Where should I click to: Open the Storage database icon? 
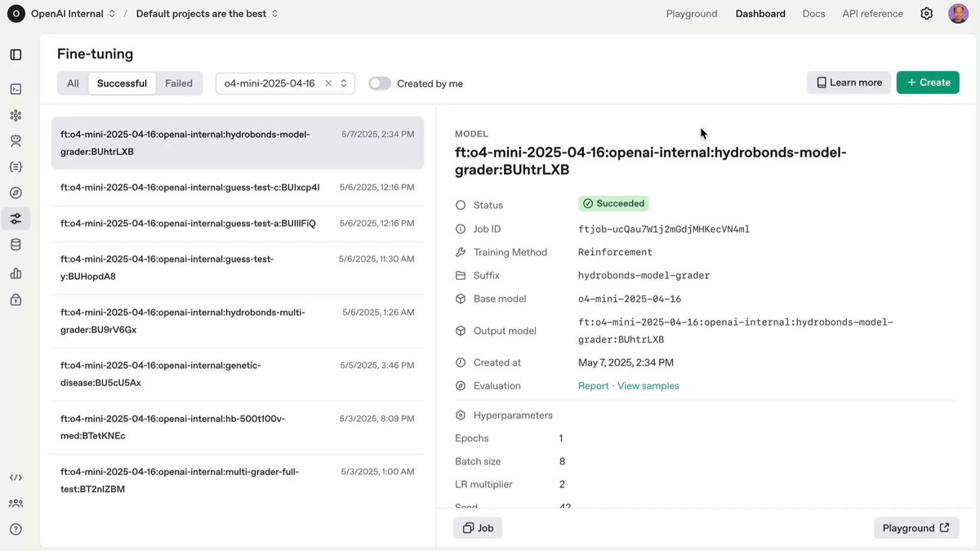click(x=15, y=243)
